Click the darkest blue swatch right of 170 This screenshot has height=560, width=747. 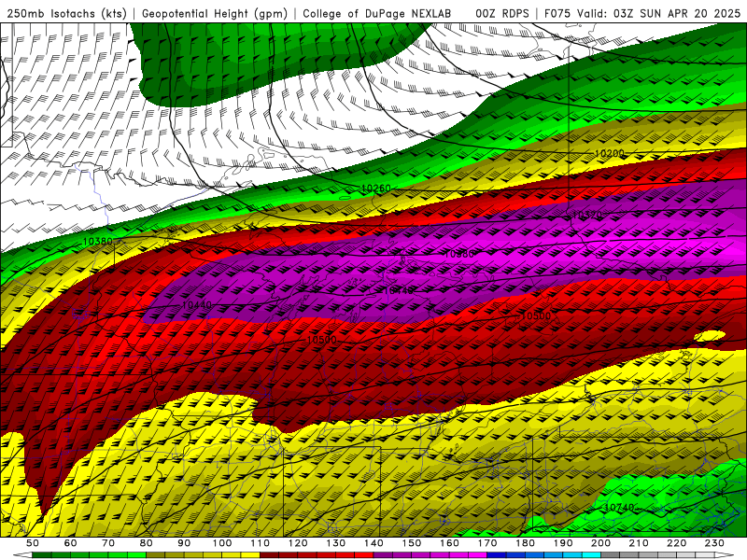[x=497, y=555]
